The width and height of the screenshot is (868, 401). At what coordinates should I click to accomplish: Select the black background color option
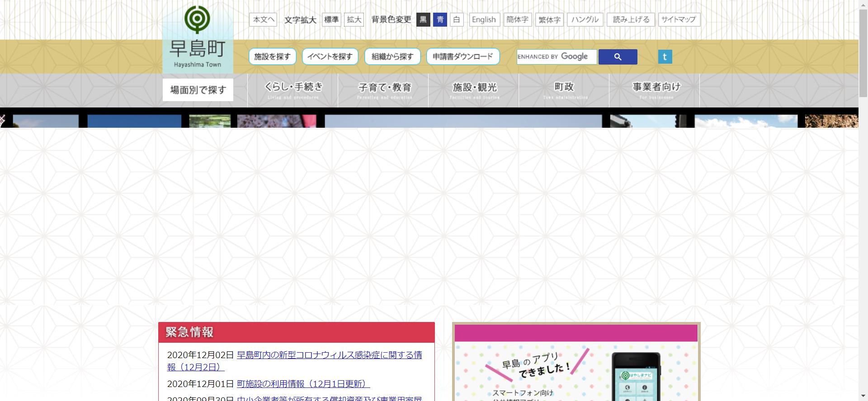423,19
